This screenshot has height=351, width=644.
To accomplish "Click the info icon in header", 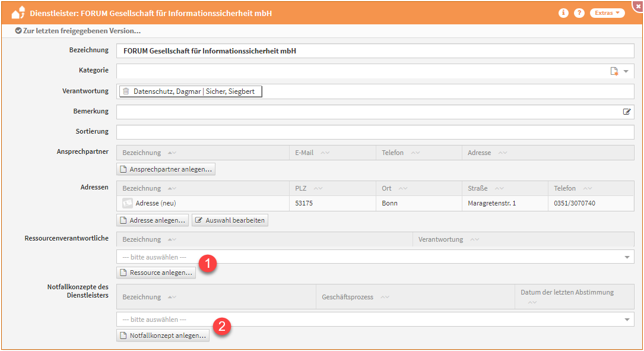I will [563, 13].
